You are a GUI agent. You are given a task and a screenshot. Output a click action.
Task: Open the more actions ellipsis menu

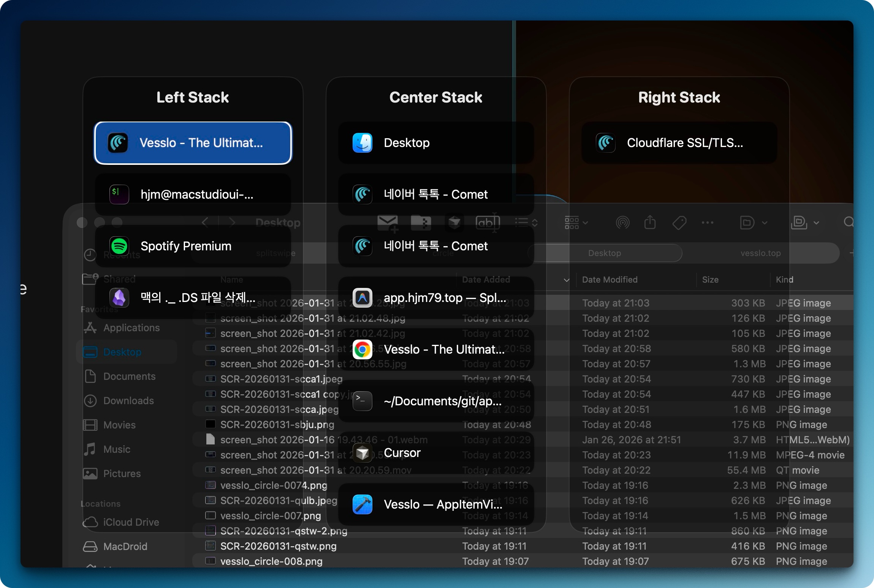(707, 223)
